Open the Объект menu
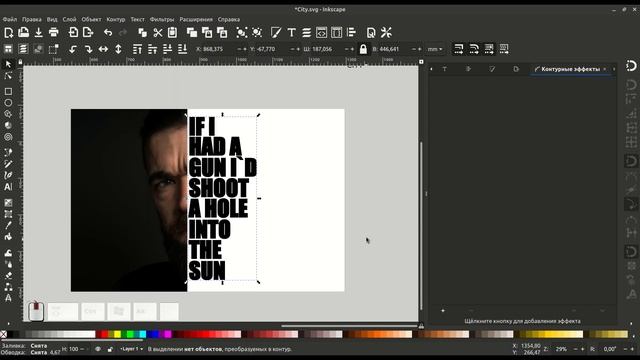The height and width of the screenshot is (360, 640). click(x=91, y=19)
